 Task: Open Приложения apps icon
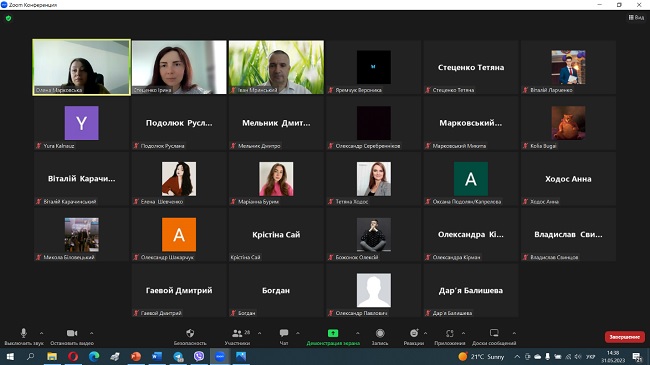450,333
